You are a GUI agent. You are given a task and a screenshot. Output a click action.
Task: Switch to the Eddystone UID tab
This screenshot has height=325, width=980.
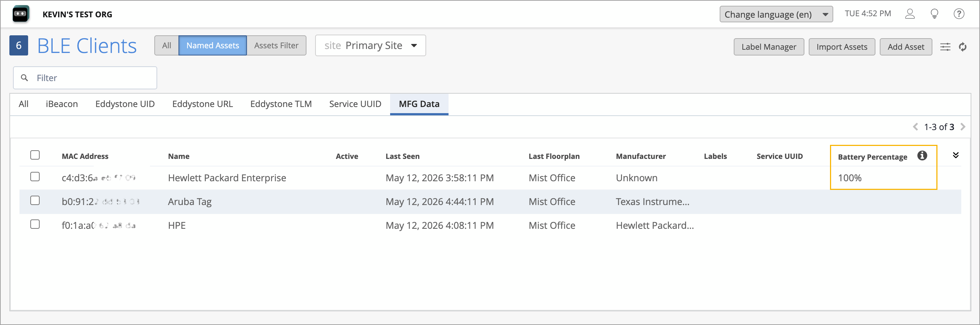tap(125, 104)
